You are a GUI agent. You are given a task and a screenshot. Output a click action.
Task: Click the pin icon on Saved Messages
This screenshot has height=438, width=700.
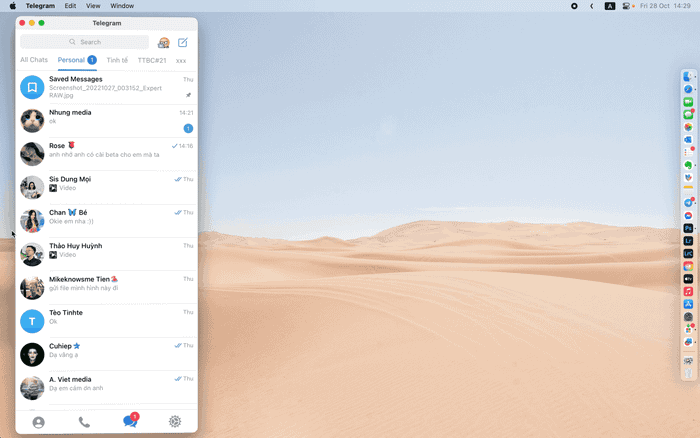click(188, 95)
